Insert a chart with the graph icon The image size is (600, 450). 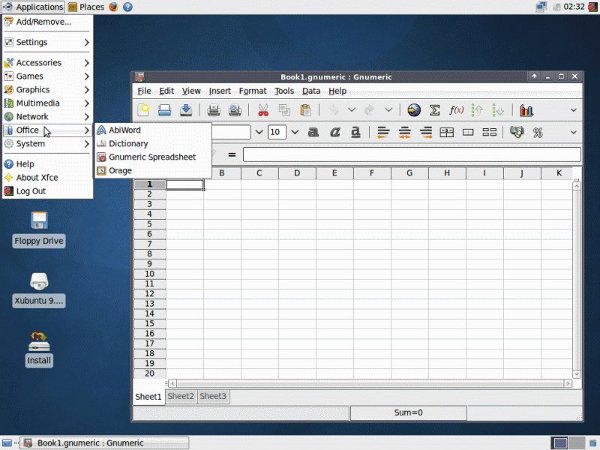(527, 110)
